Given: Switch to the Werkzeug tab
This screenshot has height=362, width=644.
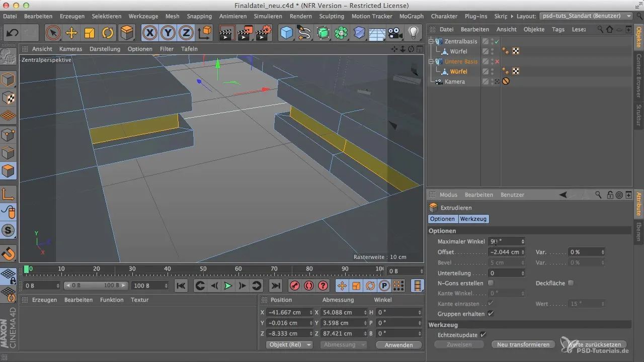Looking at the screenshot, I should tap(473, 219).
